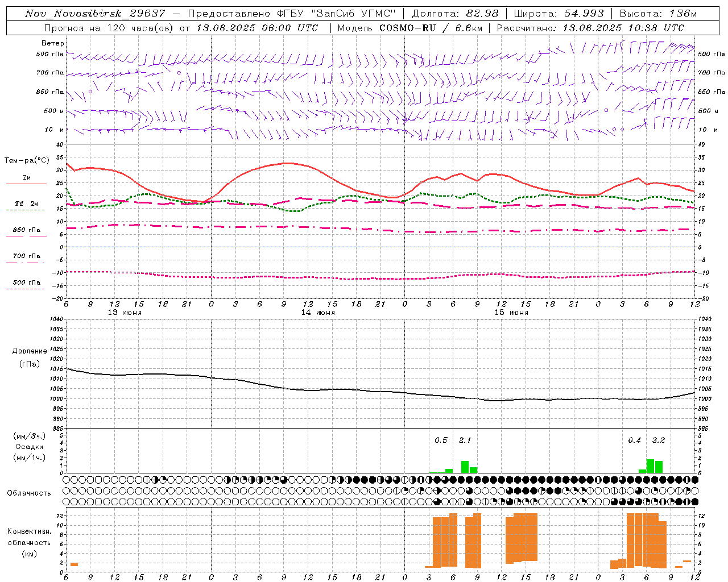This screenshot has height=582, width=728.
Task: Click the dashed 500 гПа temperature legend line
Action: coord(26,289)
